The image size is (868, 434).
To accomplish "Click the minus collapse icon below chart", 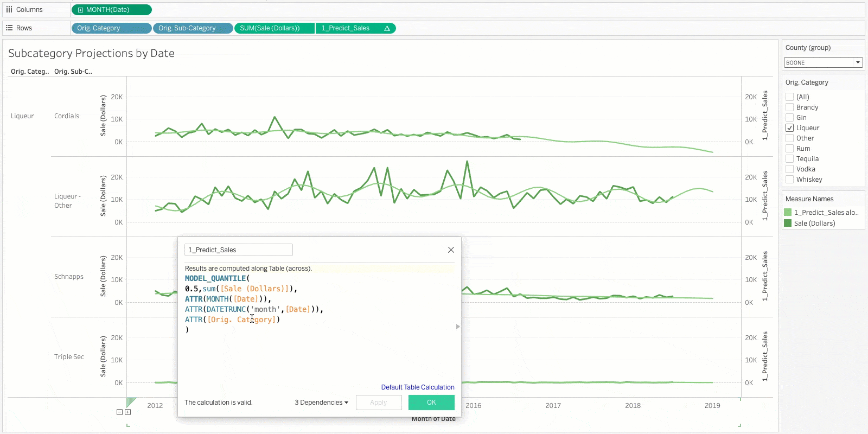I will pos(119,412).
